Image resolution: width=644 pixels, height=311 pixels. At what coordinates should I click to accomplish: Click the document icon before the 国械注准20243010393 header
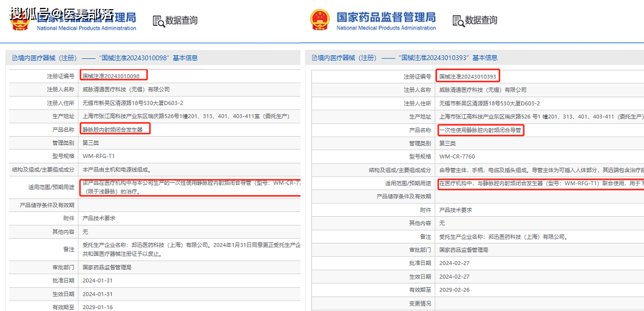[314, 58]
